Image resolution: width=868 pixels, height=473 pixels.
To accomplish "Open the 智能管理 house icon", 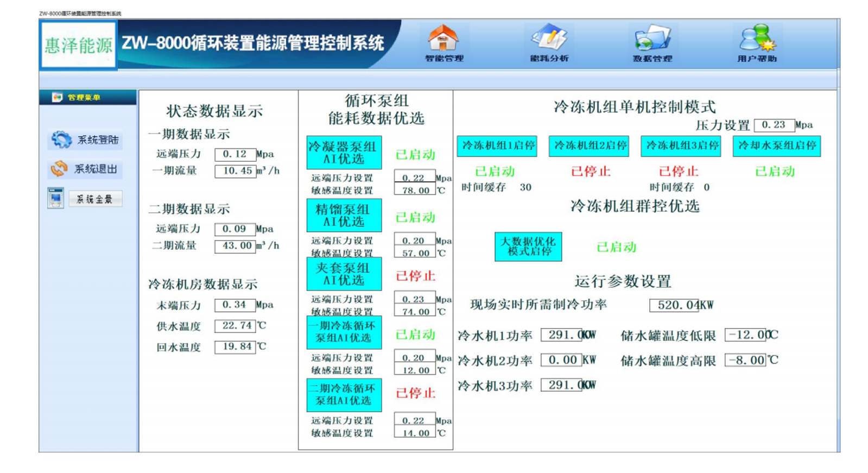I will click(x=443, y=39).
